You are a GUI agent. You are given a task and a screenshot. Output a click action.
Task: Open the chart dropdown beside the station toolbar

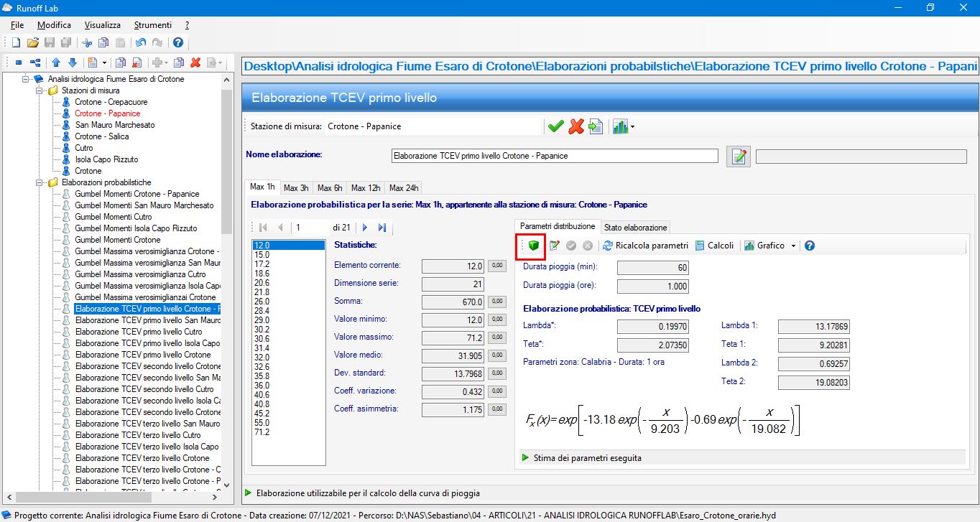click(632, 127)
